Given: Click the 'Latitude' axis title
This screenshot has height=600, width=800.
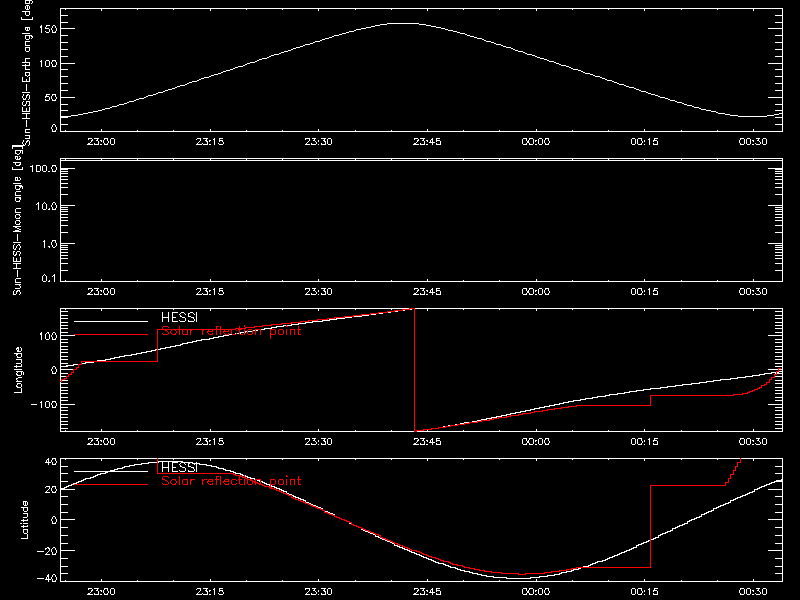Looking at the screenshot, I should pos(24,520).
